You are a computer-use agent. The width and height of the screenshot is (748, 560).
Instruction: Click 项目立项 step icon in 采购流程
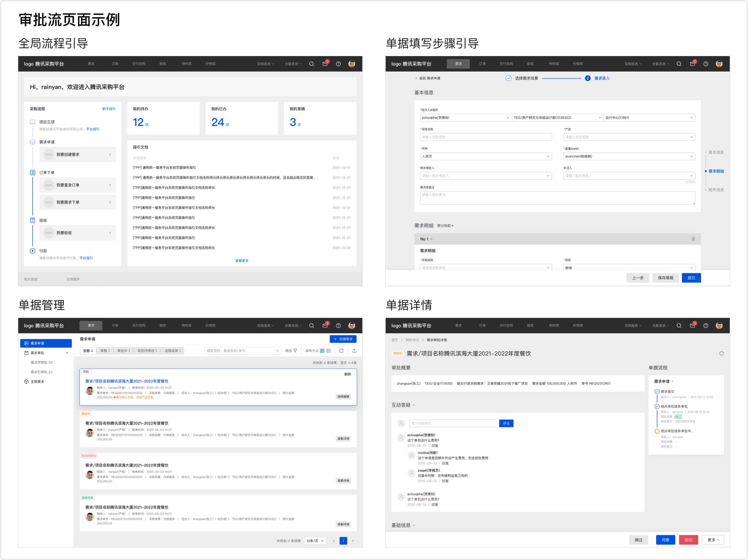click(32, 122)
